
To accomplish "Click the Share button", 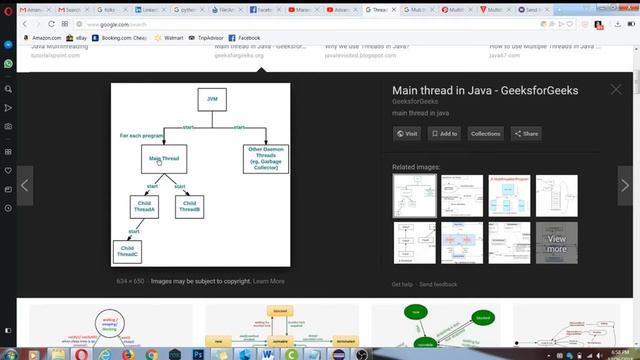I will pyautogui.click(x=526, y=133).
